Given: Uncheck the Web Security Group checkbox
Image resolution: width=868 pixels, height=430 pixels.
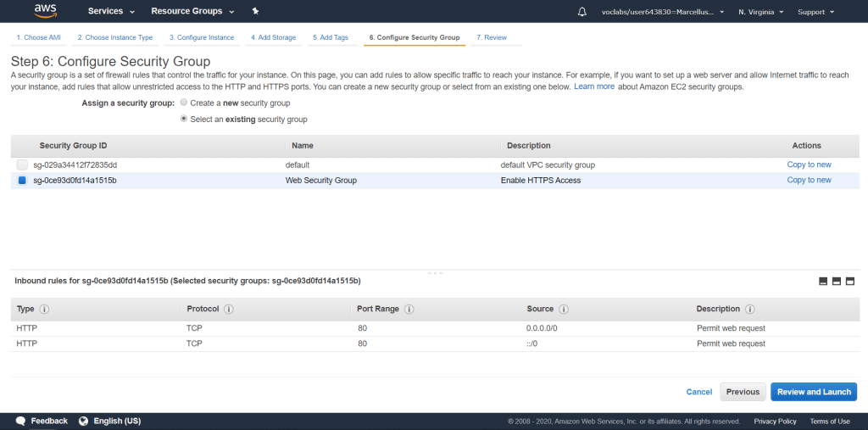Looking at the screenshot, I should [22, 181].
